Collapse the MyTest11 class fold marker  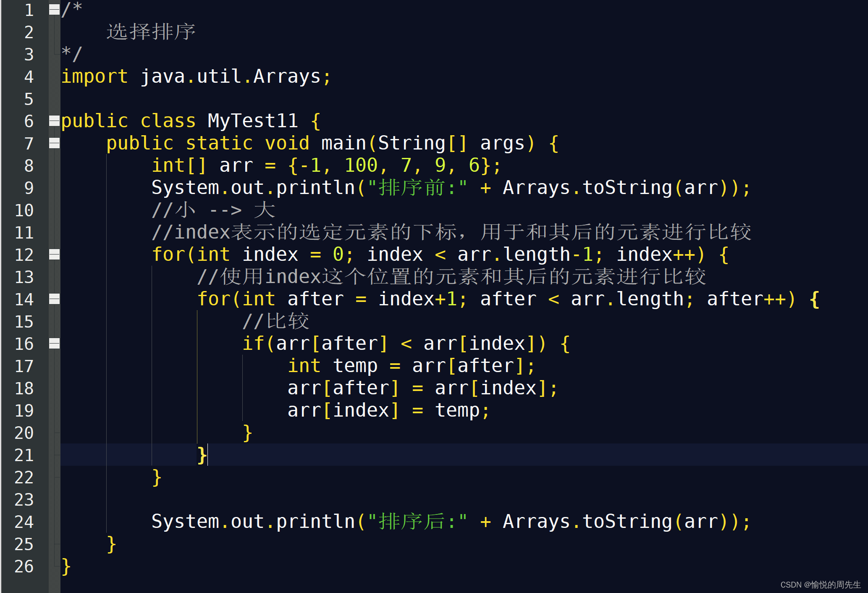[x=54, y=121]
